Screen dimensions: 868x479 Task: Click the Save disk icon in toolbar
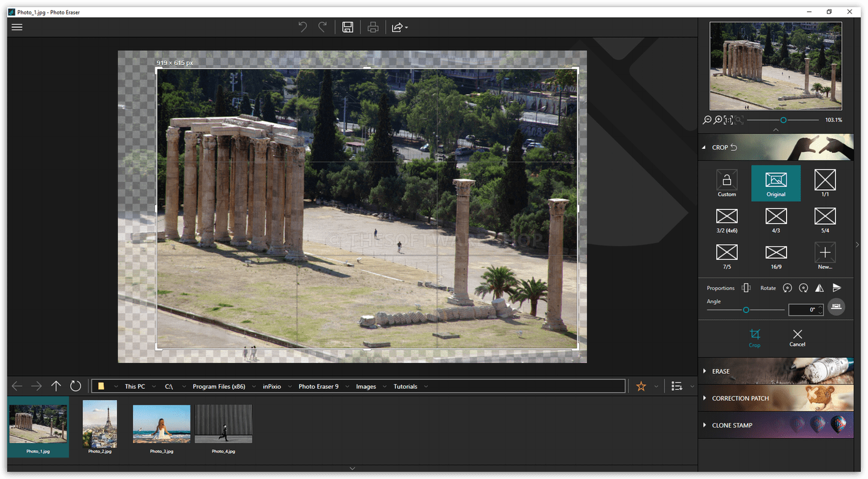[x=347, y=27]
